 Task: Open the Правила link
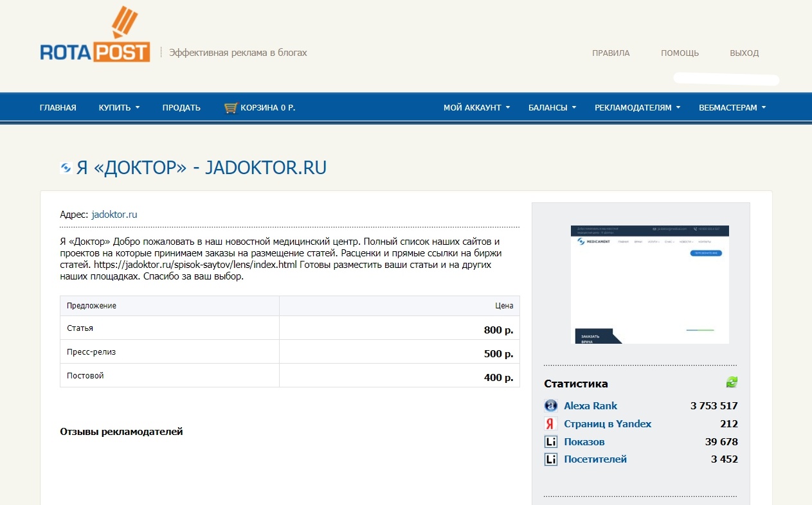pyautogui.click(x=611, y=53)
